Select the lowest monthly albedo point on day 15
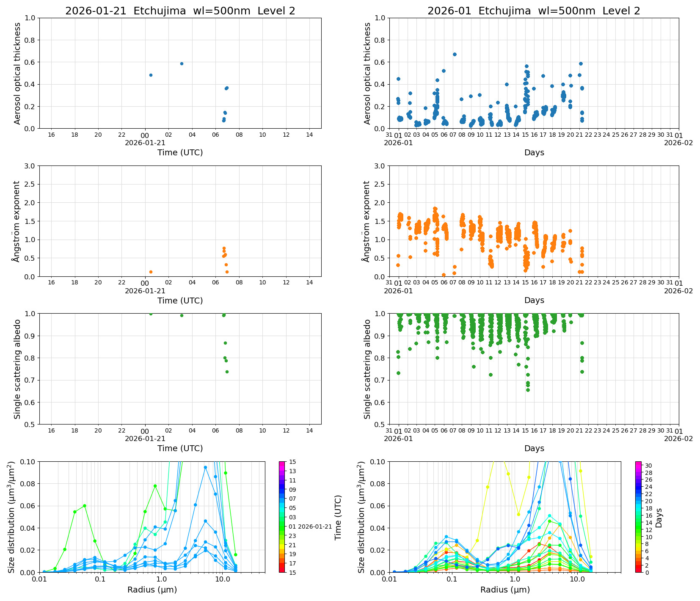This screenshot has height=601, width=700. 528,390
